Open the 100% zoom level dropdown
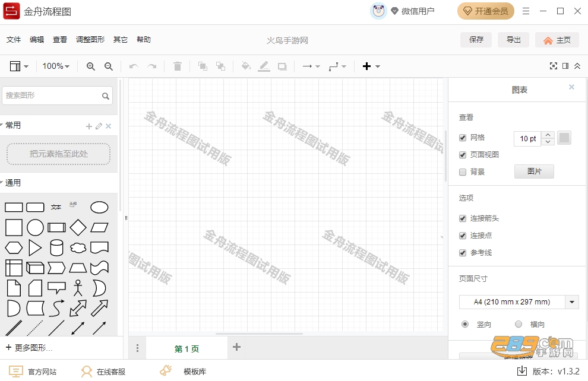The height and width of the screenshot is (381, 588). point(56,66)
